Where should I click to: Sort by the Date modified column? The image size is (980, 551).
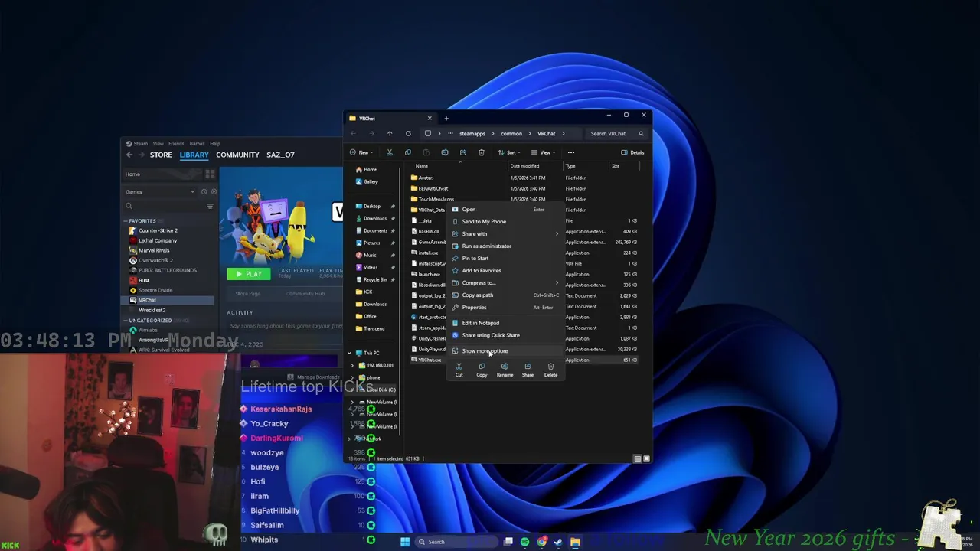[x=524, y=166]
